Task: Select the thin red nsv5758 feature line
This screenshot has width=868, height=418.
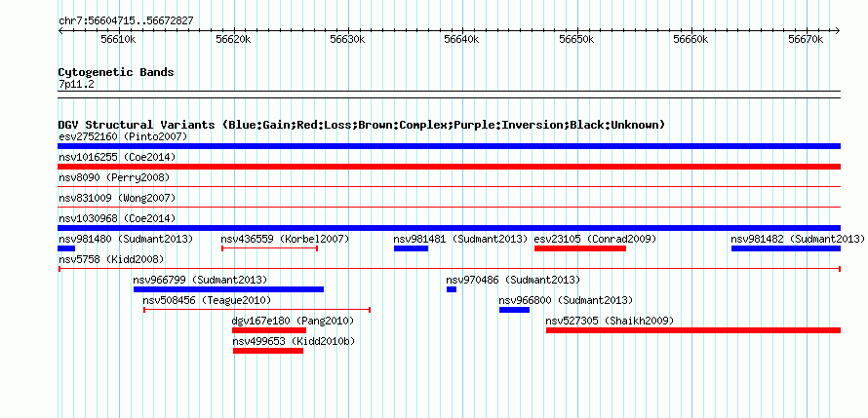Action: pyautogui.click(x=449, y=269)
